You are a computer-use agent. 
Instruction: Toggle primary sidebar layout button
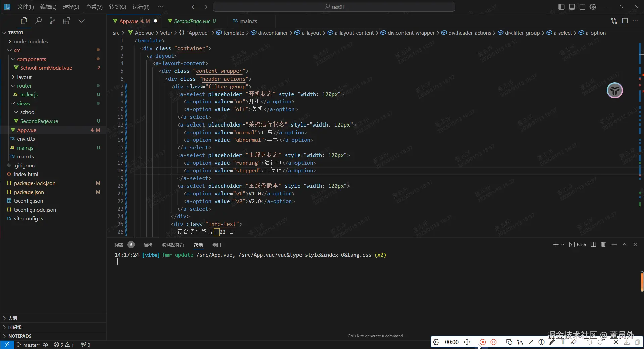tap(561, 7)
